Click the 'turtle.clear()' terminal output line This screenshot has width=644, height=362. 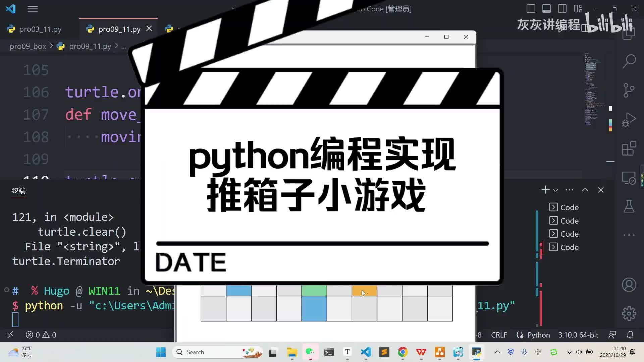tap(82, 232)
